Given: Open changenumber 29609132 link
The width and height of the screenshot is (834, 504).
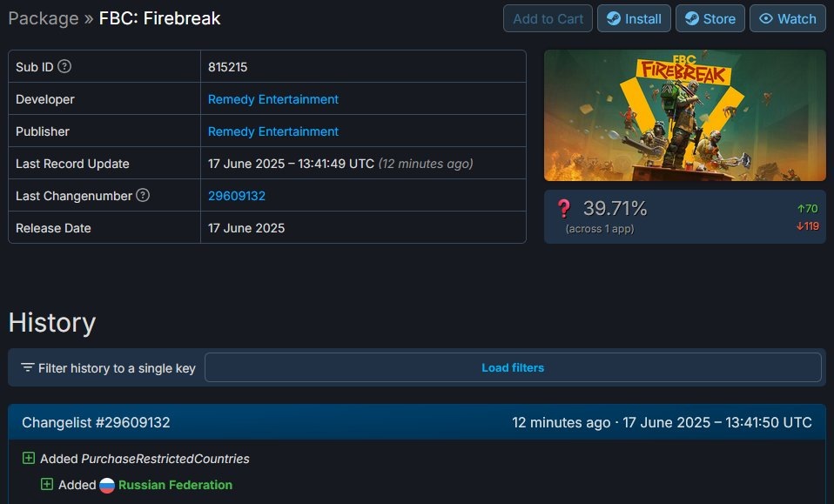Looking at the screenshot, I should [x=237, y=196].
